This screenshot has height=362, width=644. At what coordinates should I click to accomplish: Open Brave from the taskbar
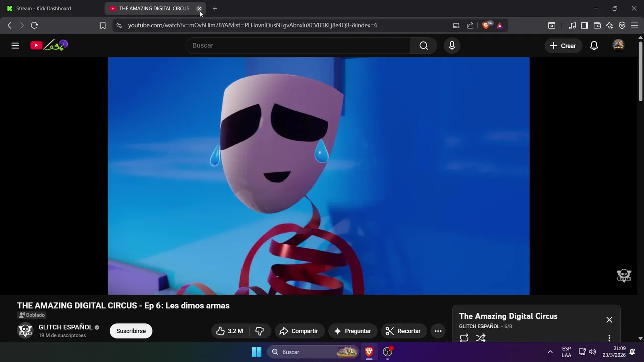369,352
